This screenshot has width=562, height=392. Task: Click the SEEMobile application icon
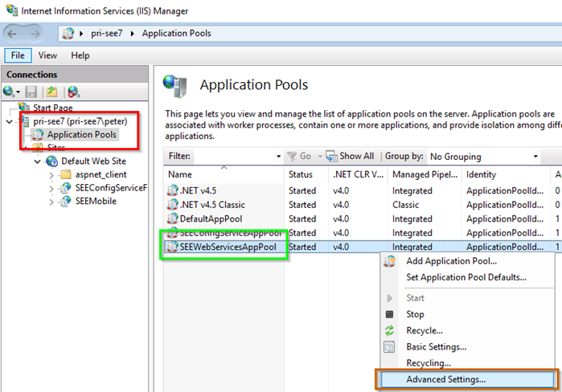(66, 201)
